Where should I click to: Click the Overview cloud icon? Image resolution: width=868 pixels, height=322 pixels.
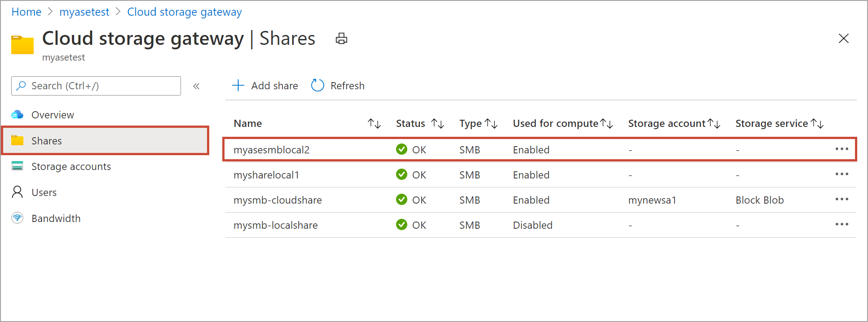(17, 115)
